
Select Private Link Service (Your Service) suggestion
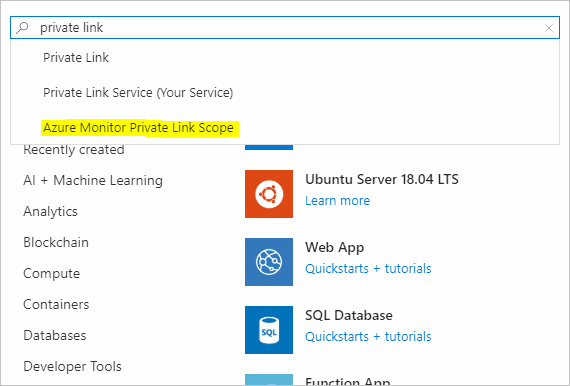pos(138,93)
